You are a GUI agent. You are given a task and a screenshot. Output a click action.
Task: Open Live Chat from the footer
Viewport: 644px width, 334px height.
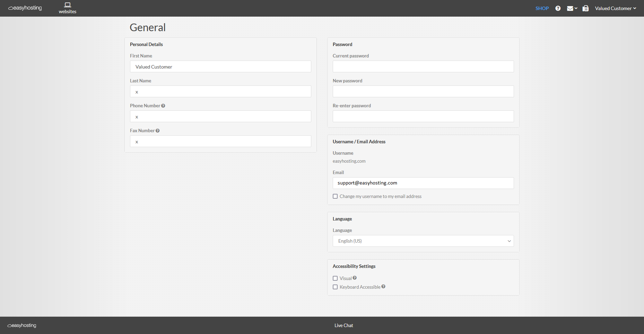tap(343, 325)
